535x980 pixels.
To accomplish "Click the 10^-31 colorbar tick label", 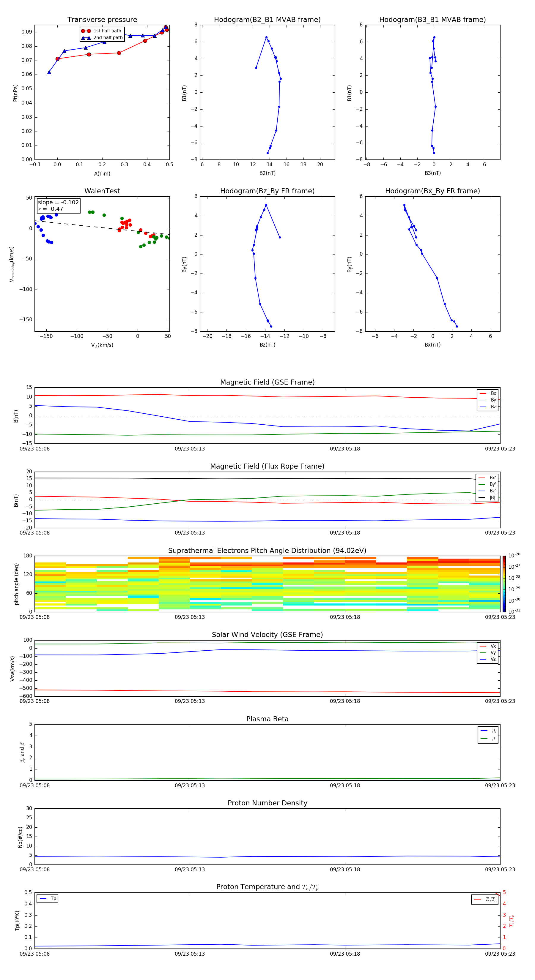I will coord(514,611).
